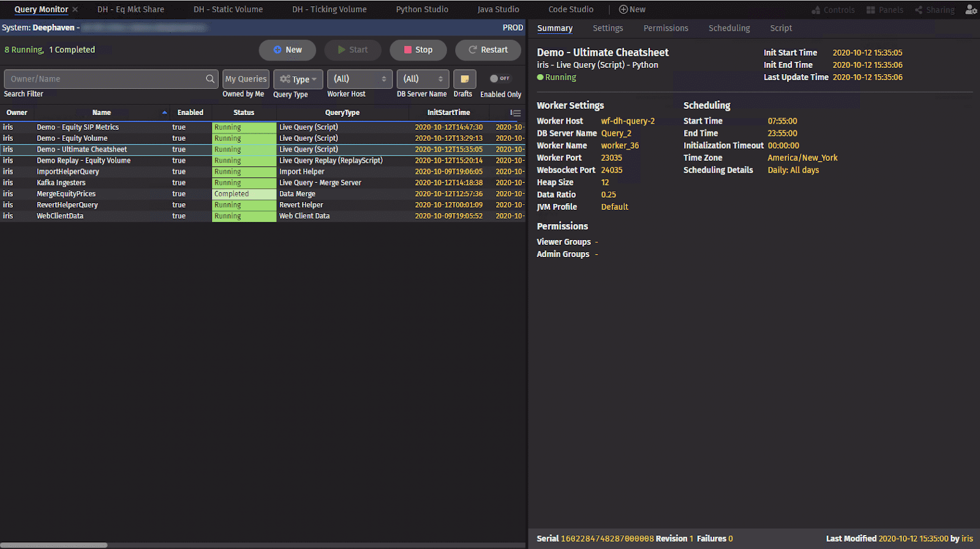The width and height of the screenshot is (980, 549).
Task: Open the Permissions tab
Action: click(666, 28)
